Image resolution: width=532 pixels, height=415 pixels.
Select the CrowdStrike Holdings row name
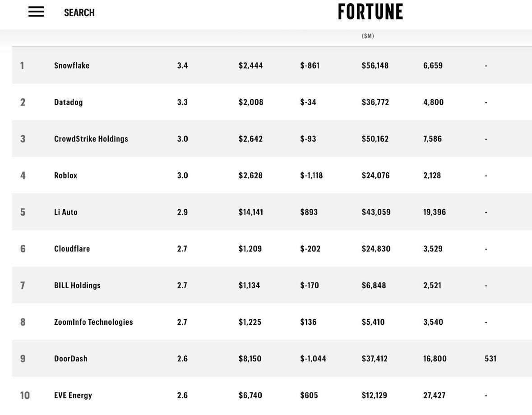(x=91, y=138)
